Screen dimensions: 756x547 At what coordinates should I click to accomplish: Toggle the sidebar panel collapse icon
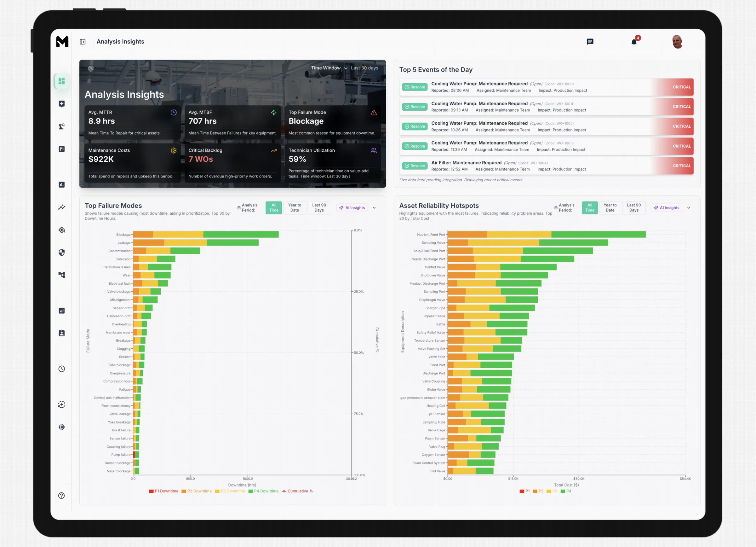pos(83,42)
